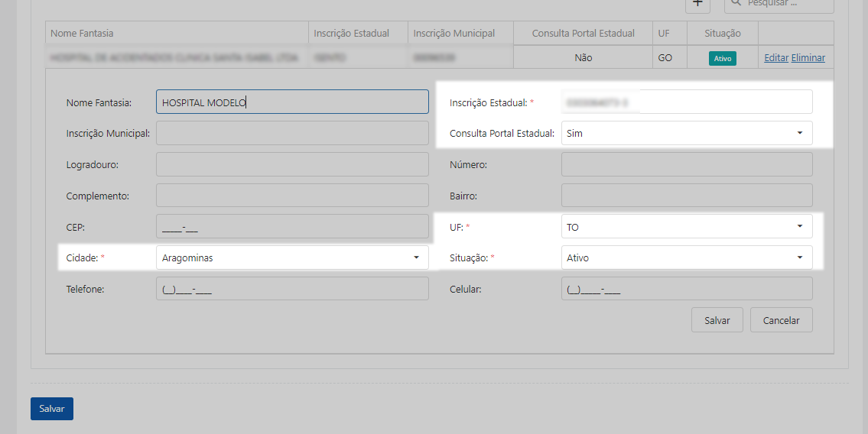This screenshot has height=434, width=868.
Task: Click the green Ativo status badge
Action: point(723,58)
